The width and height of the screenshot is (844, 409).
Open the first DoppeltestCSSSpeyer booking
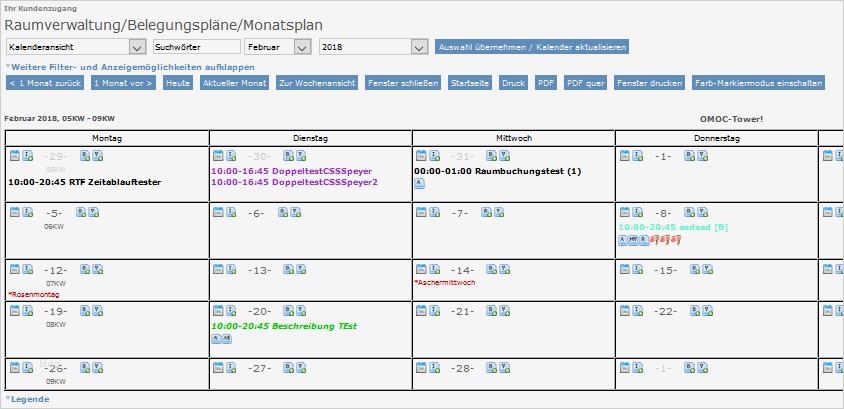[292, 171]
